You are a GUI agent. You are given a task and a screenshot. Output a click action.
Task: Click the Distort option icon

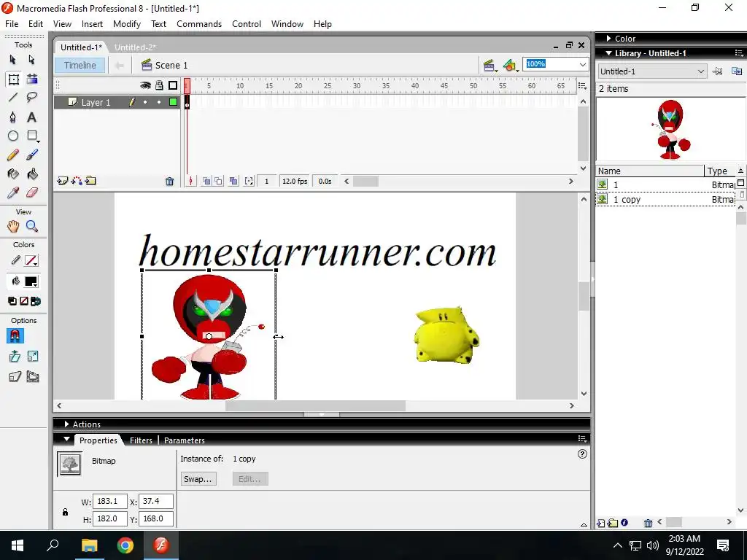(x=15, y=377)
